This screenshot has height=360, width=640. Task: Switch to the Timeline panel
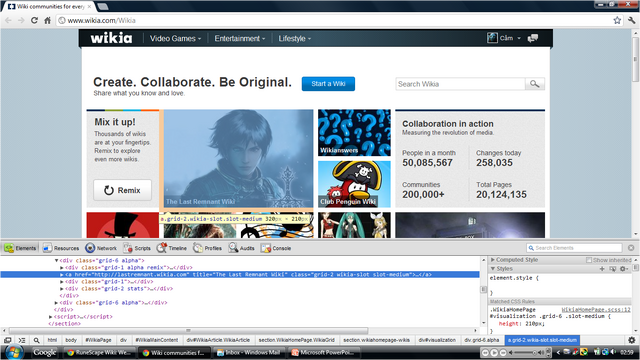pyautogui.click(x=171, y=248)
